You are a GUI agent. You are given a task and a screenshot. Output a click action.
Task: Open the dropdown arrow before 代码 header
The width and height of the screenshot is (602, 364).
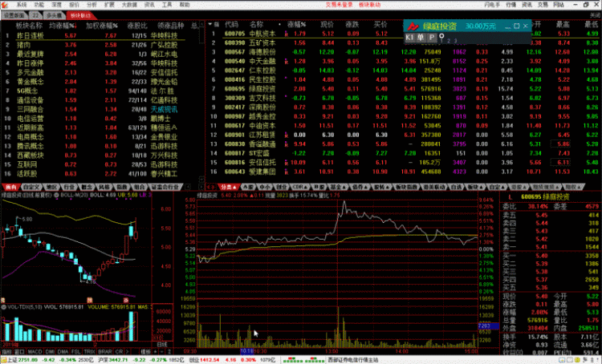tap(210, 25)
